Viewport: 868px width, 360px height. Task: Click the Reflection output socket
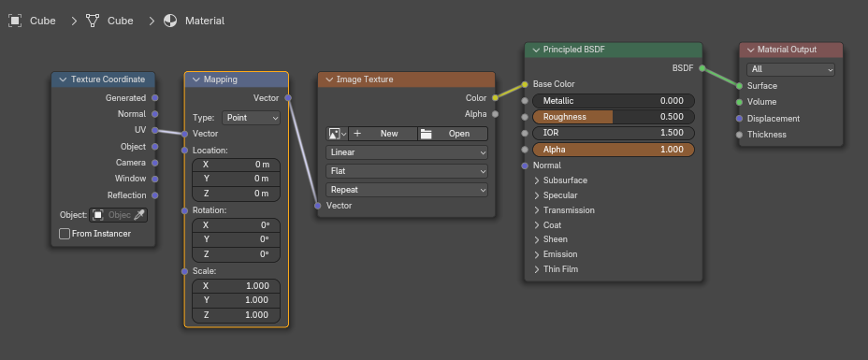(155, 195)
